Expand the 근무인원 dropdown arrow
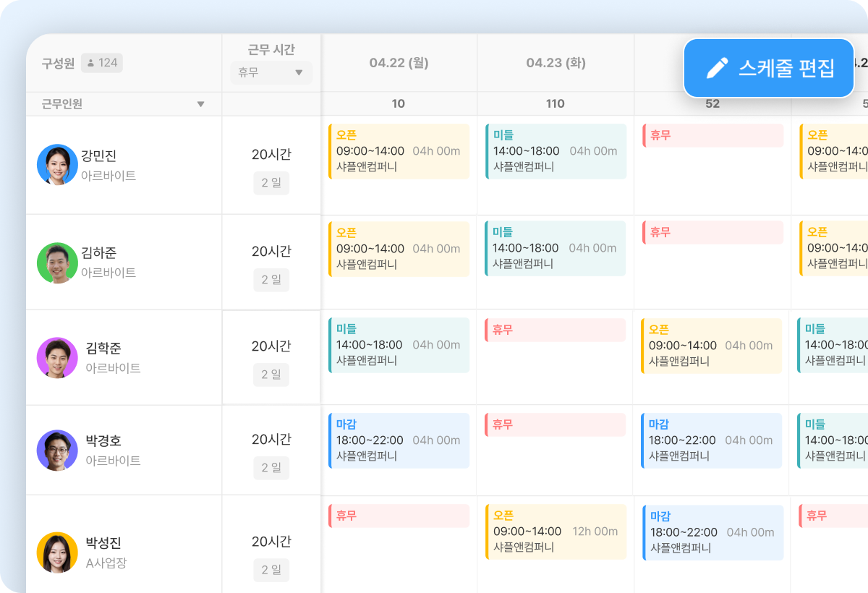Screen dimensions: 868x593 tap(201, 104)
